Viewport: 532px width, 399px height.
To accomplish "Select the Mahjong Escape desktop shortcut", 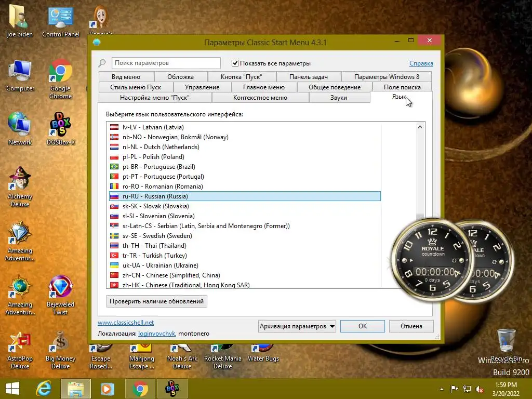I will (141, 357).
